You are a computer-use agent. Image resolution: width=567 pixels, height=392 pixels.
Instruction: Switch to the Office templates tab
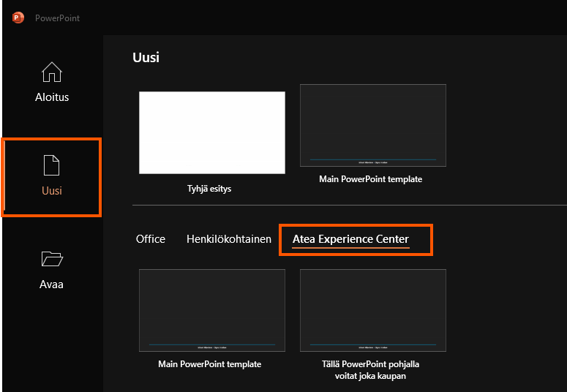click(151, 239)
